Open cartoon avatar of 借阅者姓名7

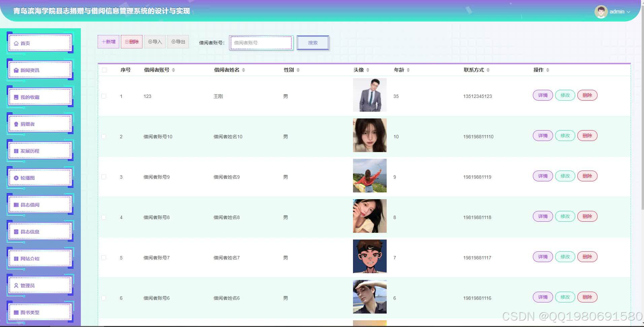pos(370,256)
